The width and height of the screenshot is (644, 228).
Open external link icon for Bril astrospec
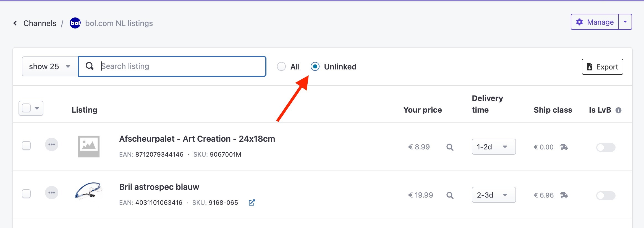252,203
